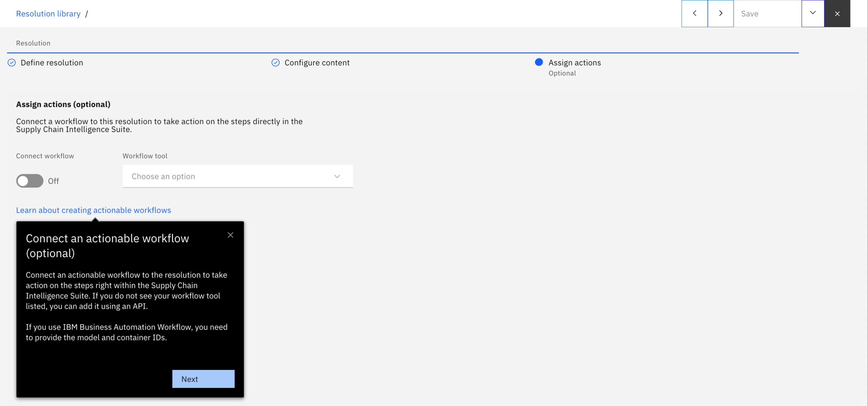This screenshot has width=868, height=406.
Task: Click the previous step left-arrow icon
Action: [694, 14]
